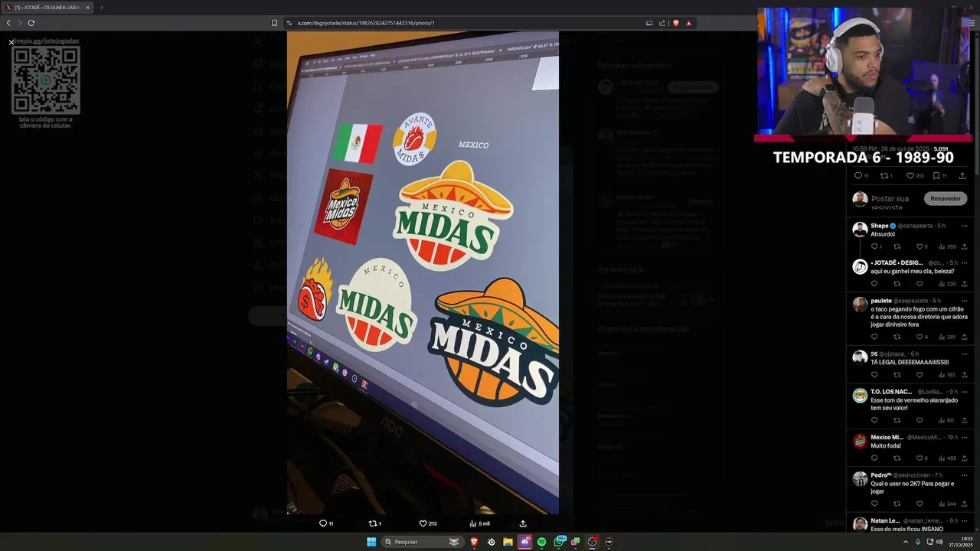Open Shape's reply more options menu
980x551 pixels.
964,226
